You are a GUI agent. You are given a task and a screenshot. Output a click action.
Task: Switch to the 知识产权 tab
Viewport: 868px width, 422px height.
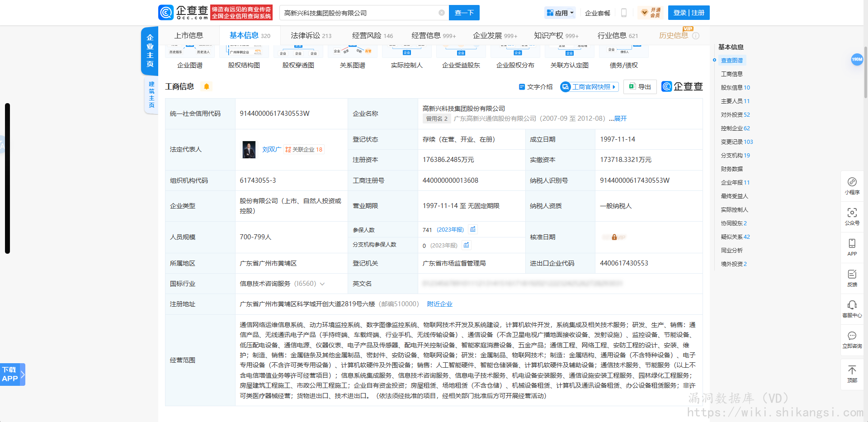[556, 35]
